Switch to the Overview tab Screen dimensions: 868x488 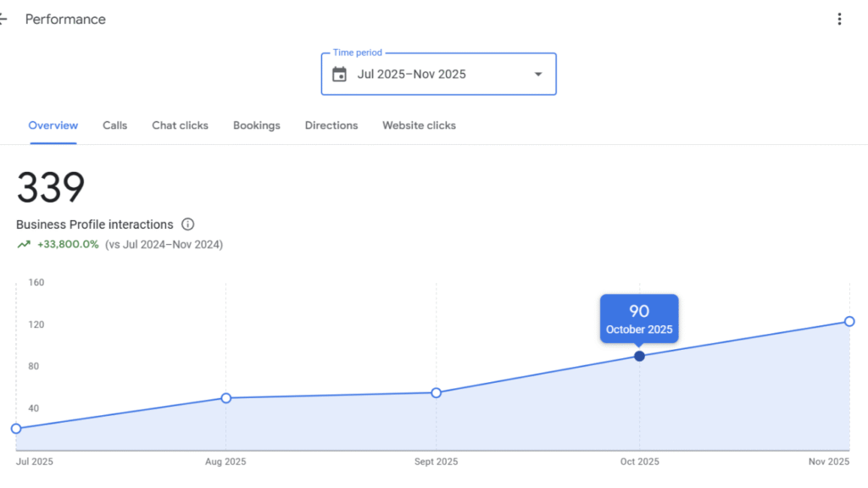click(53, 125)
